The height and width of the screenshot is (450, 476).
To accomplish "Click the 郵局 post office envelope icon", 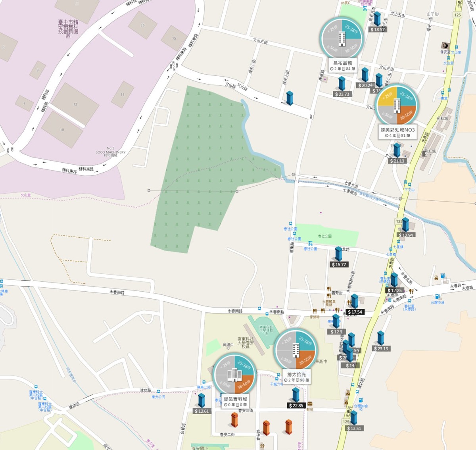I will pos(309,404).
